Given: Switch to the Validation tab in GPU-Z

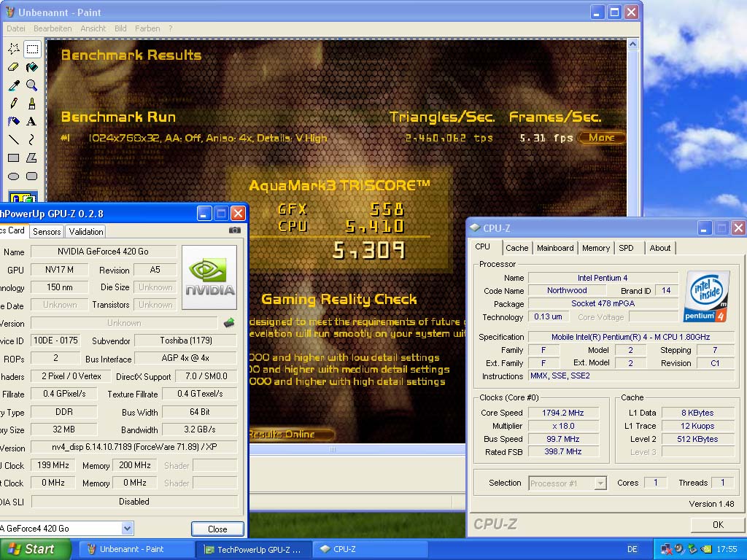Looking at the screenshot, I should click(86, 232).
